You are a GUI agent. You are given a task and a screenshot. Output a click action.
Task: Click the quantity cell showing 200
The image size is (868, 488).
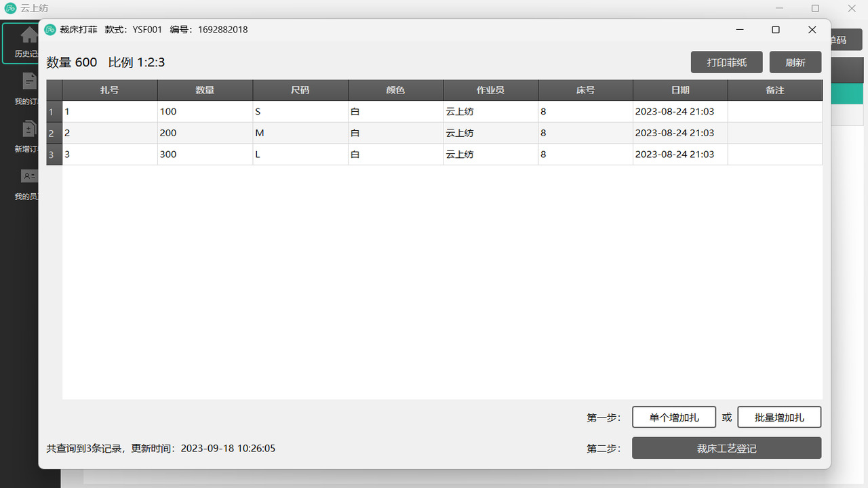coord(205,133)
